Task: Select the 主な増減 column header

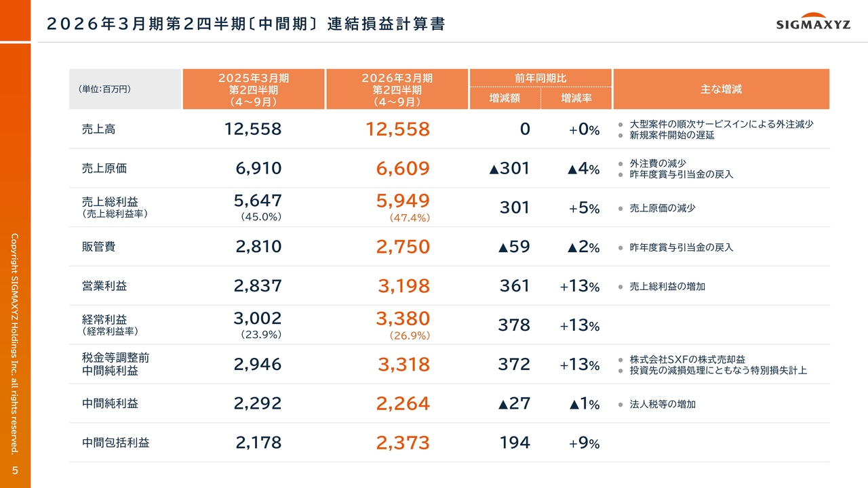Action: click(x=721, y=89)
